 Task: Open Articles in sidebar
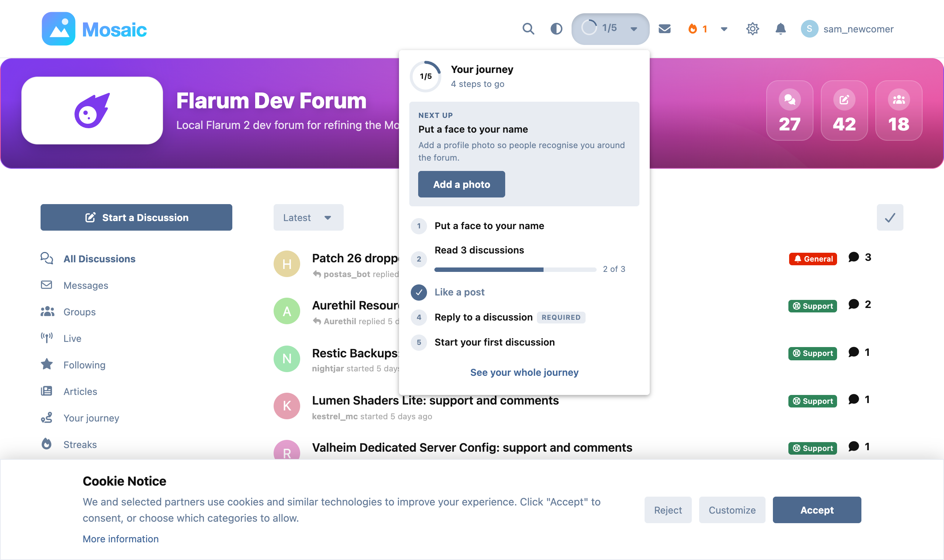click(69, 391)
